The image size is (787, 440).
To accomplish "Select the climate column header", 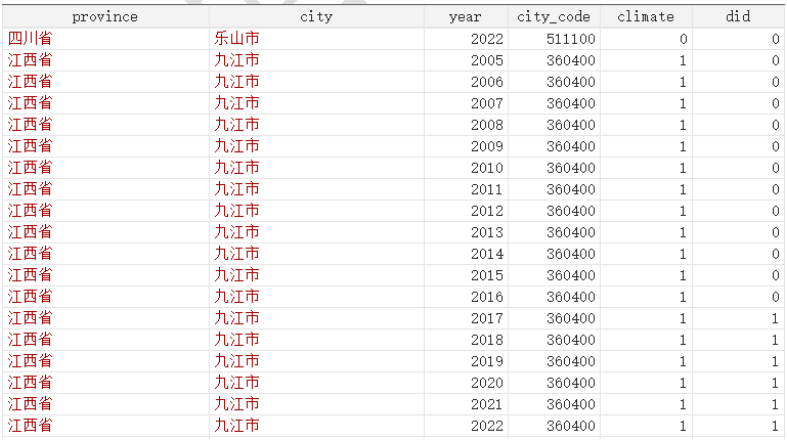I will [x=645, y=17].
